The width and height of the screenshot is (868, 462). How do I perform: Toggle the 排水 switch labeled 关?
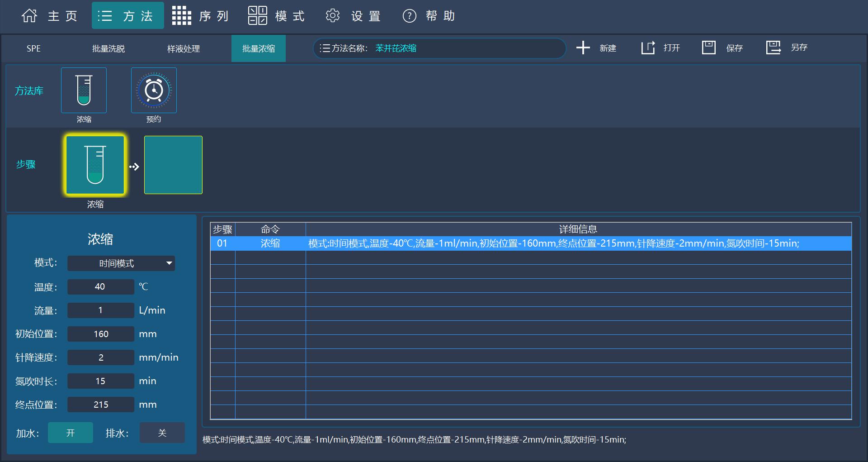tap(162, 433)
